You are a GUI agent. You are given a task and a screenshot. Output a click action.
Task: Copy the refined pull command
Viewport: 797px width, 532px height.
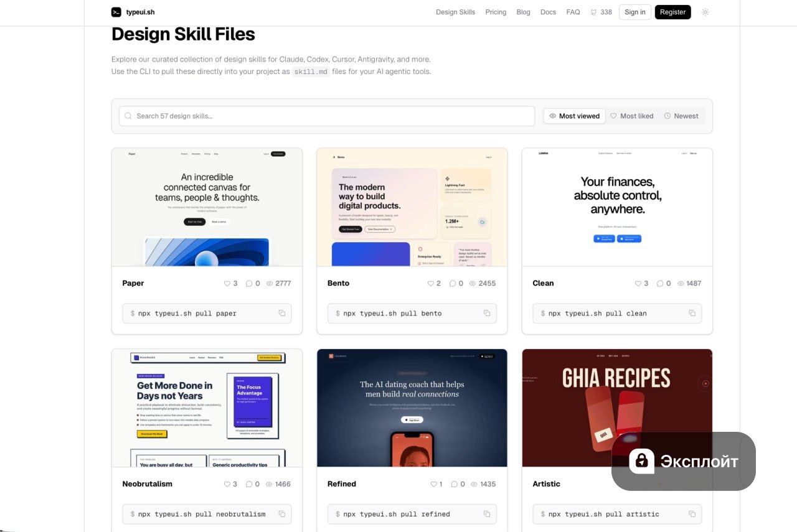487,514
